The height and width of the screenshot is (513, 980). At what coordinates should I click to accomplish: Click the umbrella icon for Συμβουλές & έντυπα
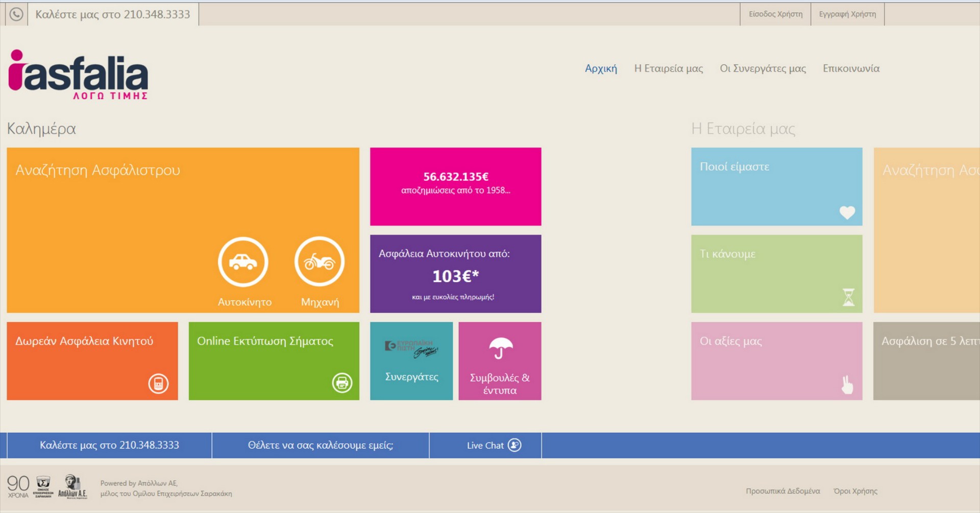500,348
